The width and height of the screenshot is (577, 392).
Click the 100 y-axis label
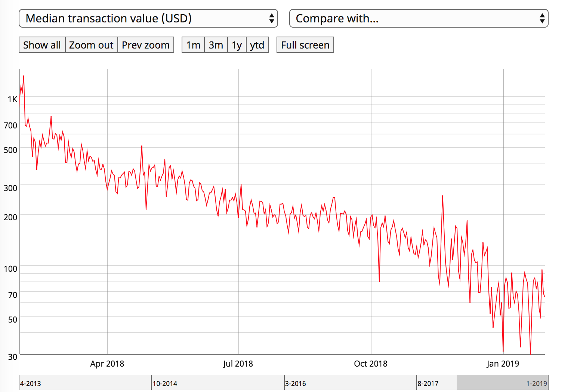(x=10, y=269)
